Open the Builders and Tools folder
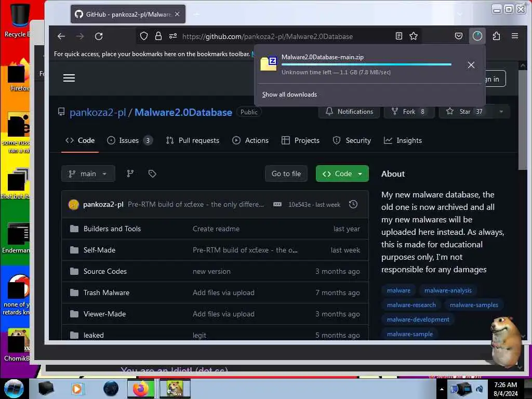Screen dimensions: 532x399 [x=112, y=229]
